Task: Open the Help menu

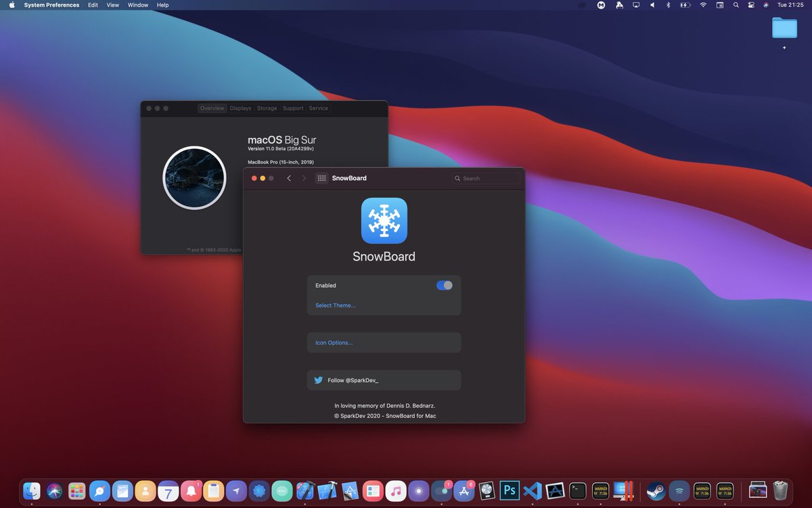Action: [x=162, y=5]
